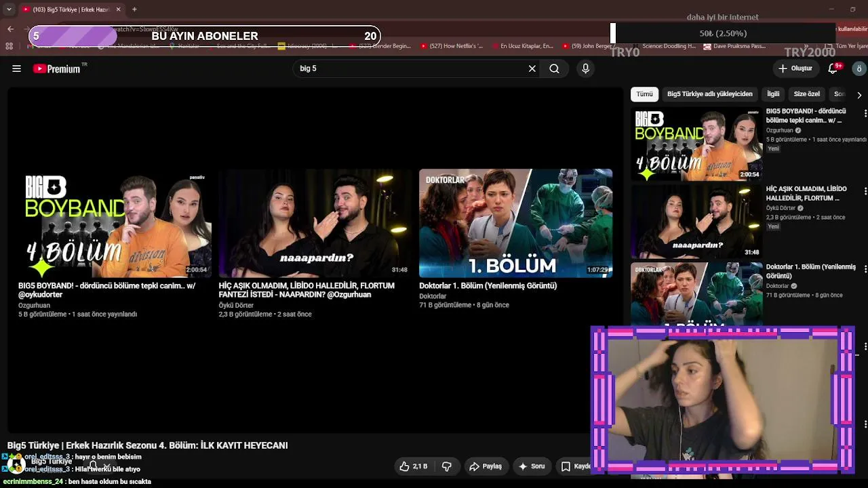Open options menu for sidebar BIG5 BOYBAND video
The image size is (868, 488).
(865, 114)
